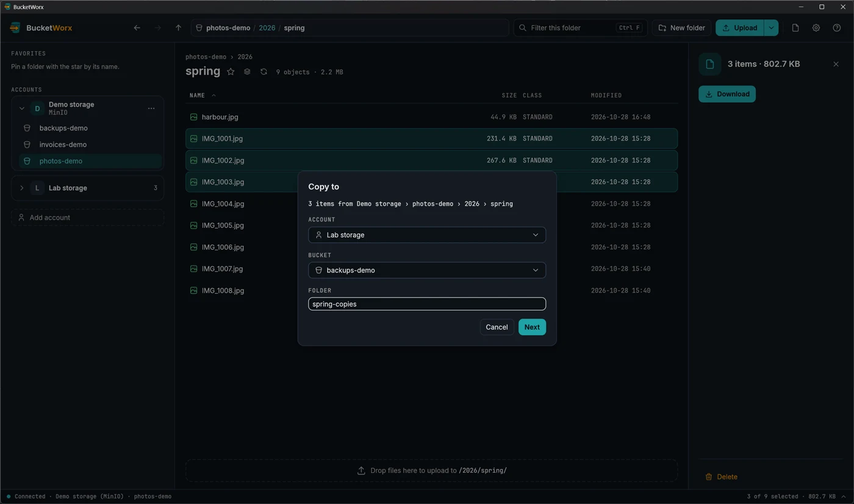Refresh the spring folder listing

coord(264,72)
